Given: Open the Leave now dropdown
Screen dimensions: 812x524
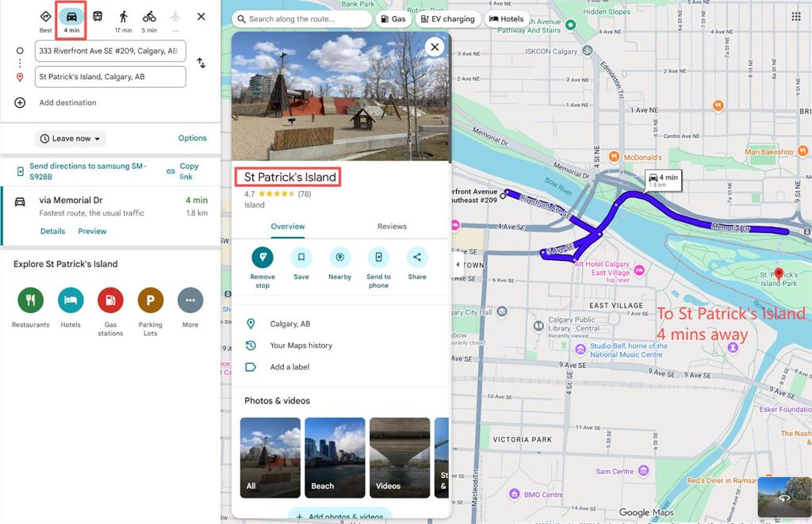Looking at the screenshot, I should click(71, 139).
